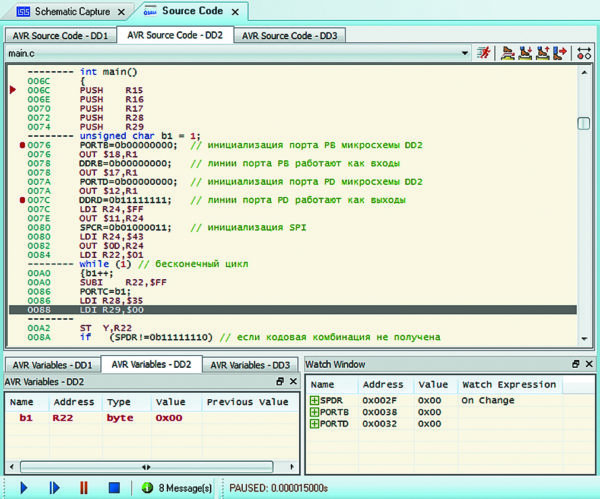Expand the PORTD watch item
Screen dimensions: 600x499
pos(314,424)
